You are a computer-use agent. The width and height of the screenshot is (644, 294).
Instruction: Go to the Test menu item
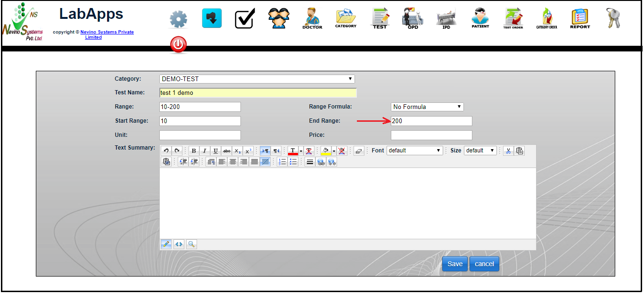coord(380,18)
